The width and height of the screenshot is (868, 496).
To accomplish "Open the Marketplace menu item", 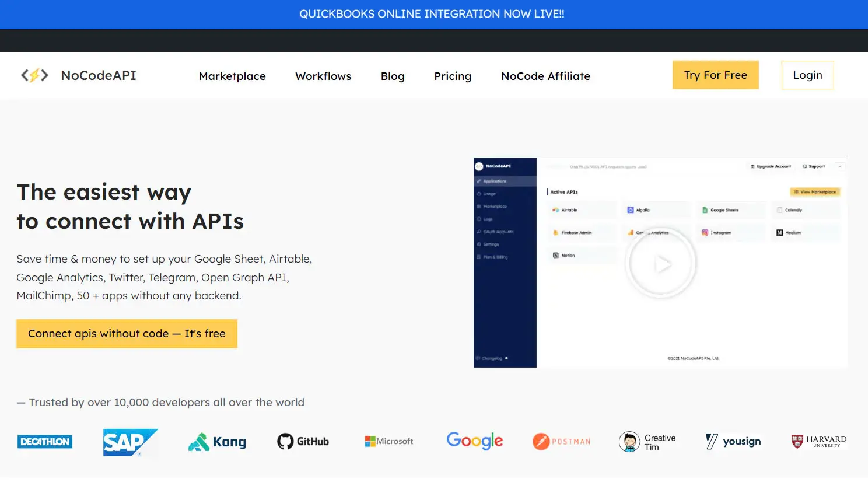I will coord(232,76).
